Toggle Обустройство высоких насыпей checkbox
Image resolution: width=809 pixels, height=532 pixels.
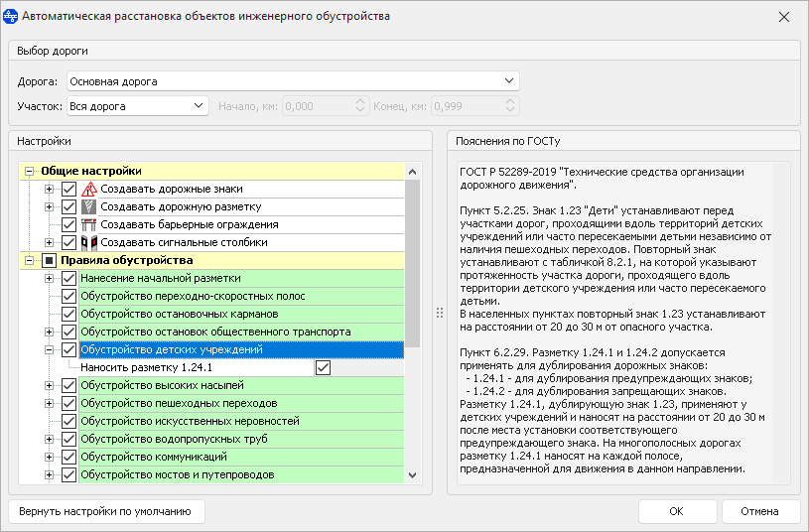pyautogui.click(x=69, y=385)
